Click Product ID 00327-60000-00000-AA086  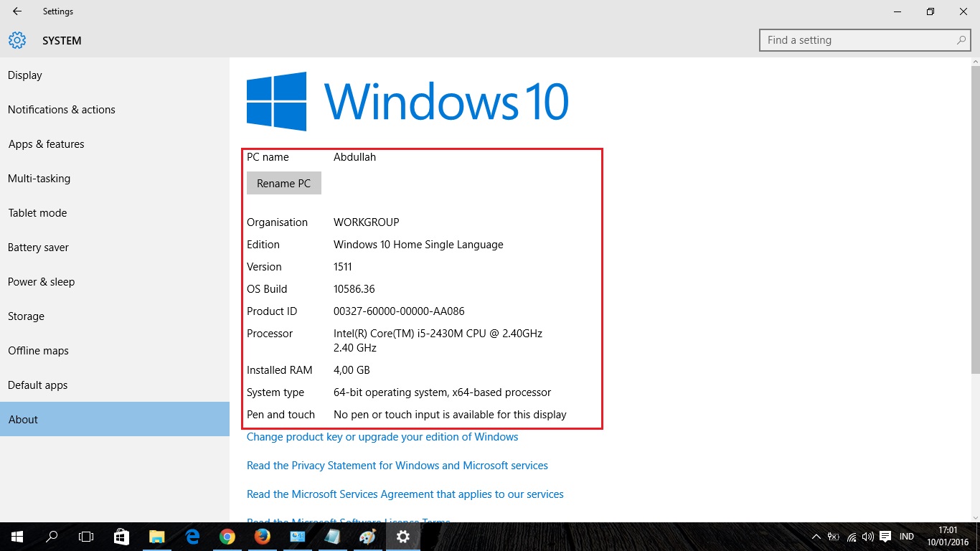[x=399, y=311]
